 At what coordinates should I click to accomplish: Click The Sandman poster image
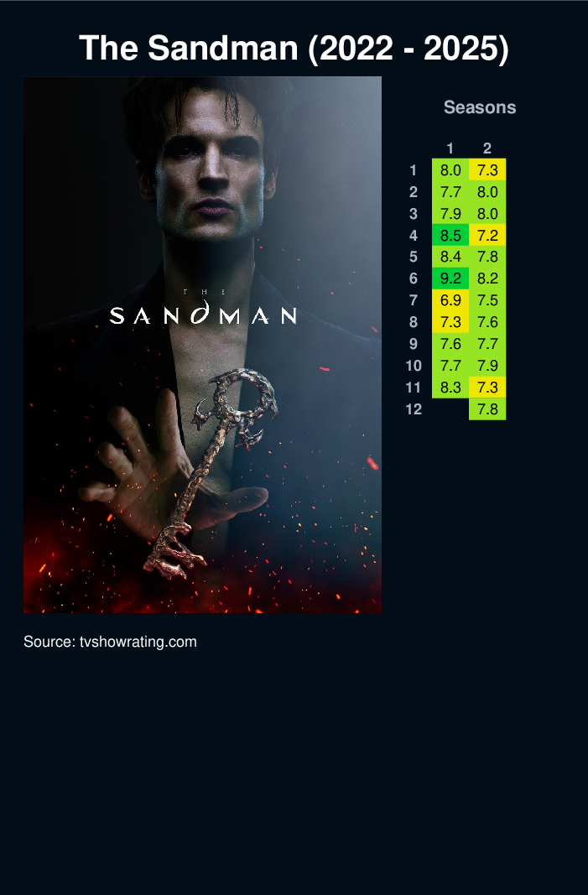coord(203,345)
